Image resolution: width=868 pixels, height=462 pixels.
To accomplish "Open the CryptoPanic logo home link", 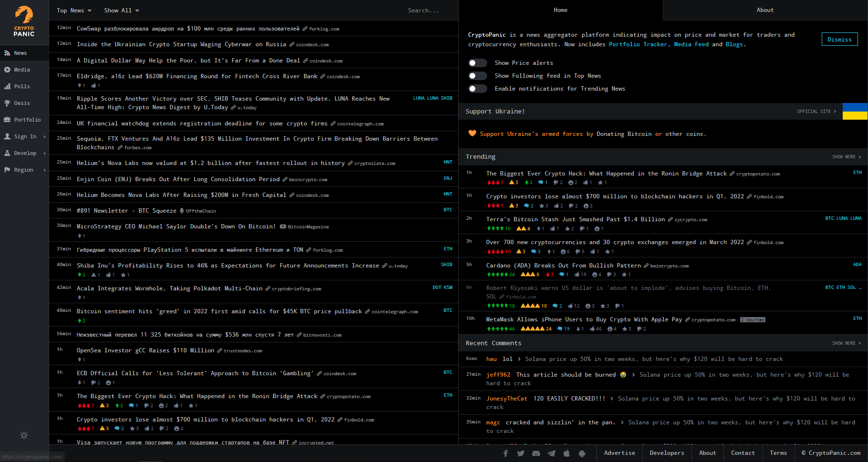I will 24,21.
